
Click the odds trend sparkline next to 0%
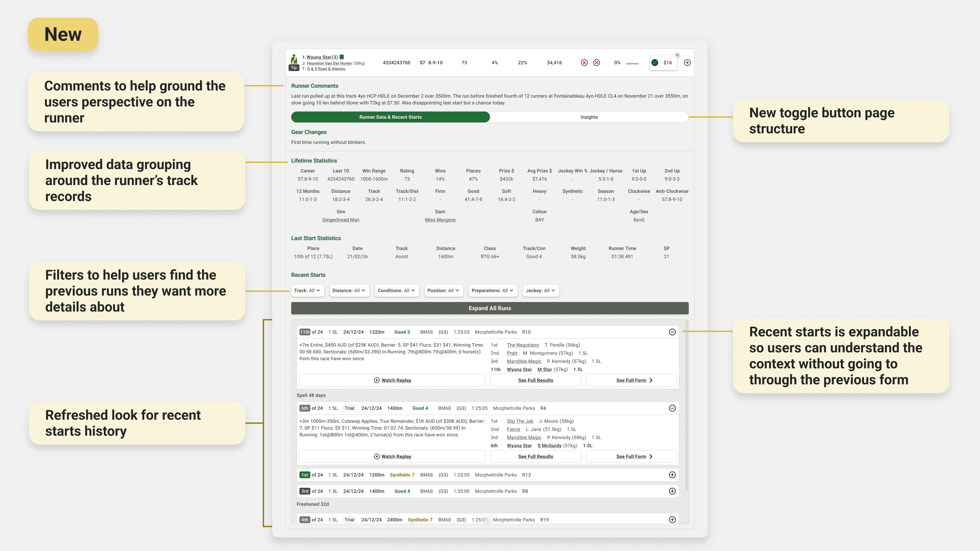pyautogui.click(x=632, y=63)
